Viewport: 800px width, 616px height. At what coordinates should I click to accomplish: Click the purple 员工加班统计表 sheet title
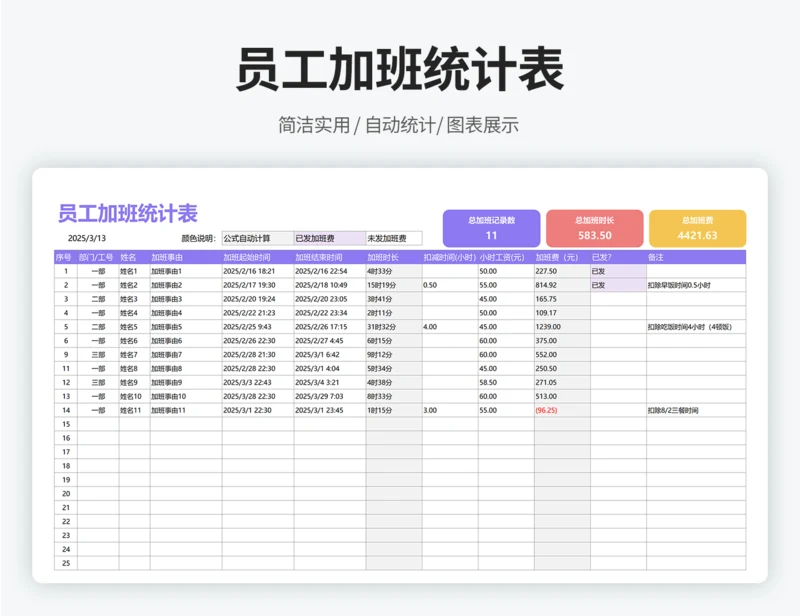[128, 213]
